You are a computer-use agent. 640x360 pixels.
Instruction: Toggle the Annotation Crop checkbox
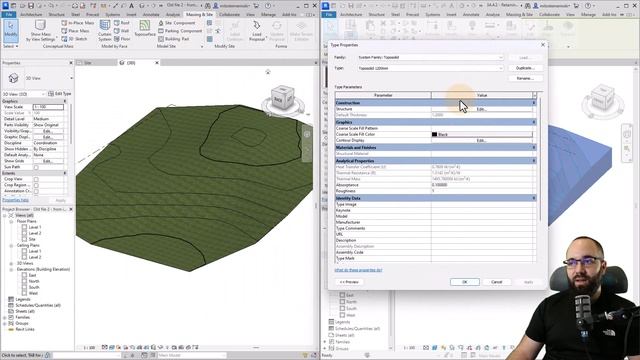(36, 191)
